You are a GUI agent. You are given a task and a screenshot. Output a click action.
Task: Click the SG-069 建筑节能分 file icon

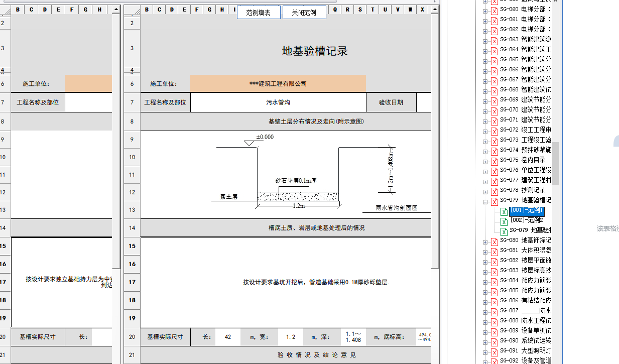[x=494, y=101]
